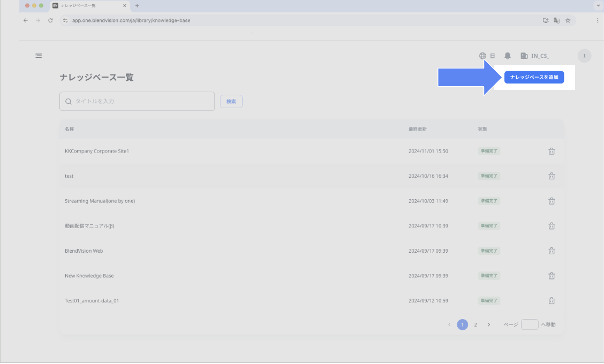Bookmark this page with star icon
This screenshot has height=364, width=604.
568,20
